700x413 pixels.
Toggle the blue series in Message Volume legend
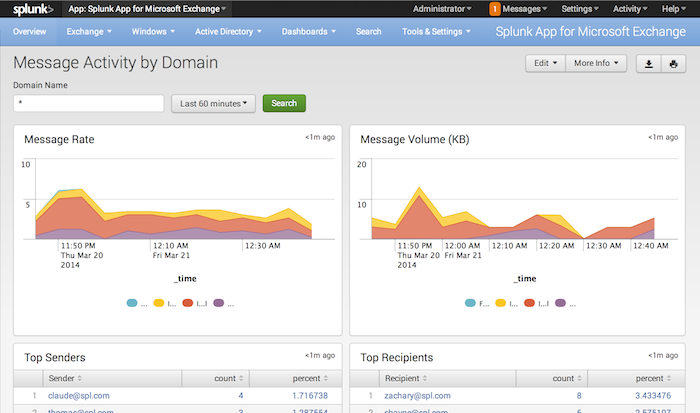[x=477, y=303]
